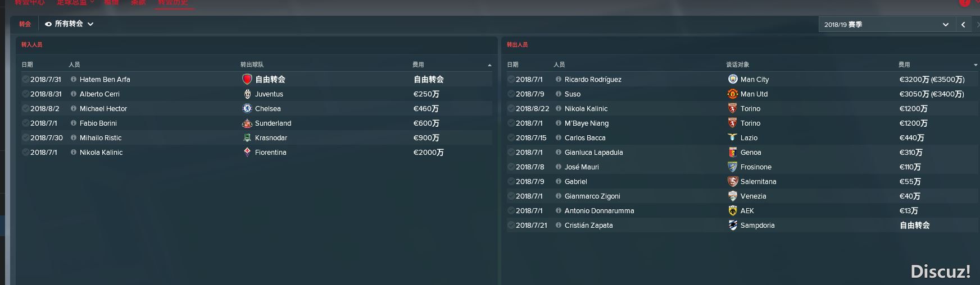Click the Juventus club badge icon

[x=247, y=94]
